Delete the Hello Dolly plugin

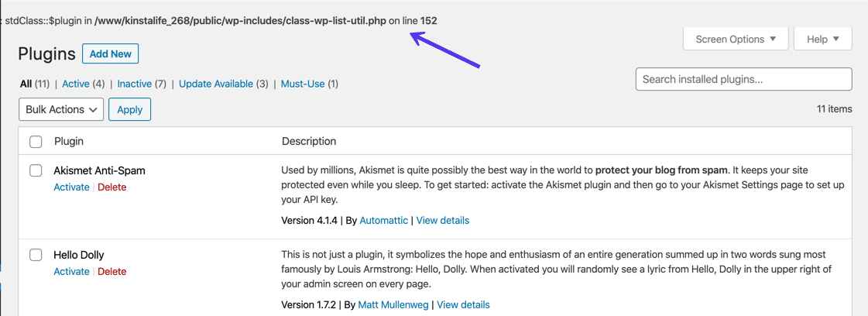tap(112, 272)
